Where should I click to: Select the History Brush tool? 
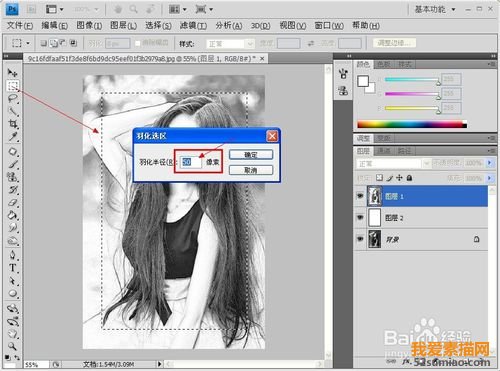13,189
